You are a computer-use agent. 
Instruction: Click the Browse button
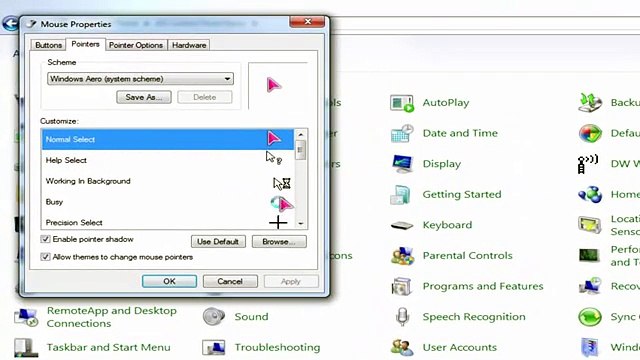click(279, 242)
